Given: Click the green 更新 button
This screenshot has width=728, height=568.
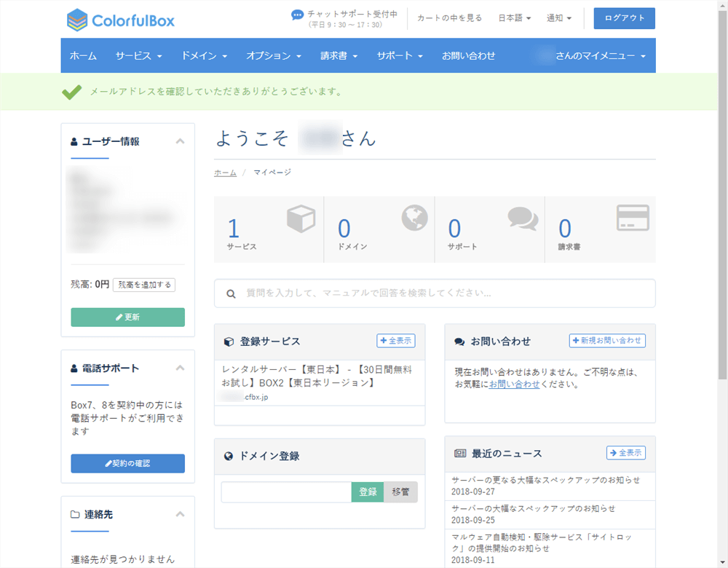Looking at the screenshot, I should 127,317.
